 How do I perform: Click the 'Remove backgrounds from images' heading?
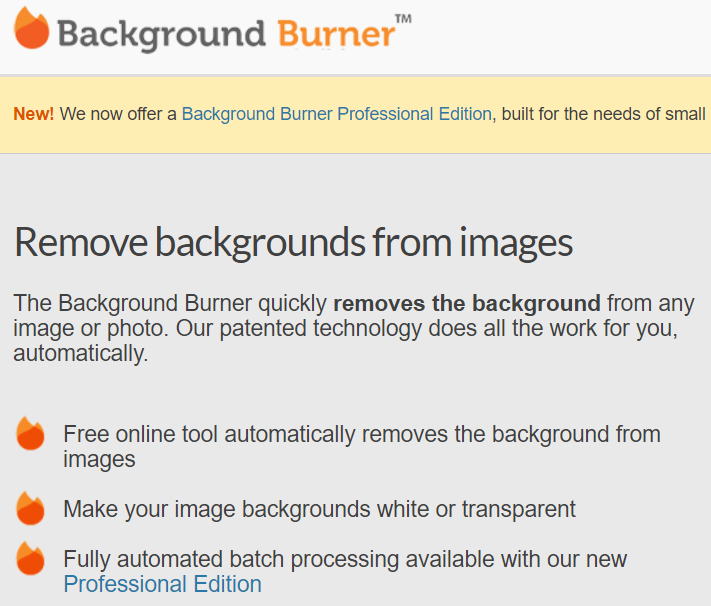click(293, 243)
